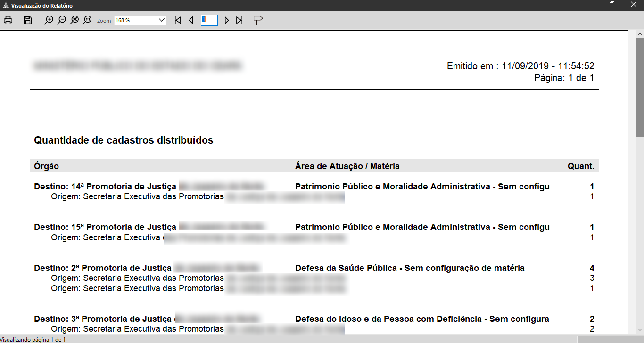Image resolution: width=644 pixels, height=343 pixels.
Task: Advance to the next page
Action: coord(226,20)
